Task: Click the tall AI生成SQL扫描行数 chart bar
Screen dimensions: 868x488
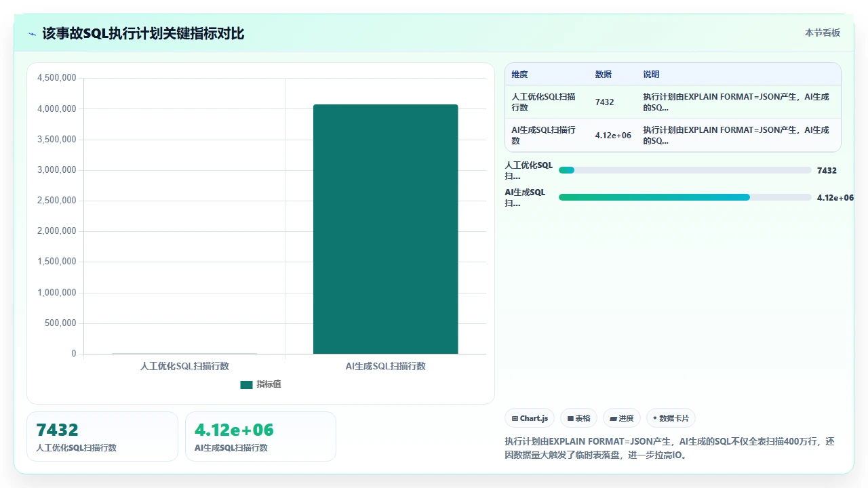Action: (x=385, y=229)
